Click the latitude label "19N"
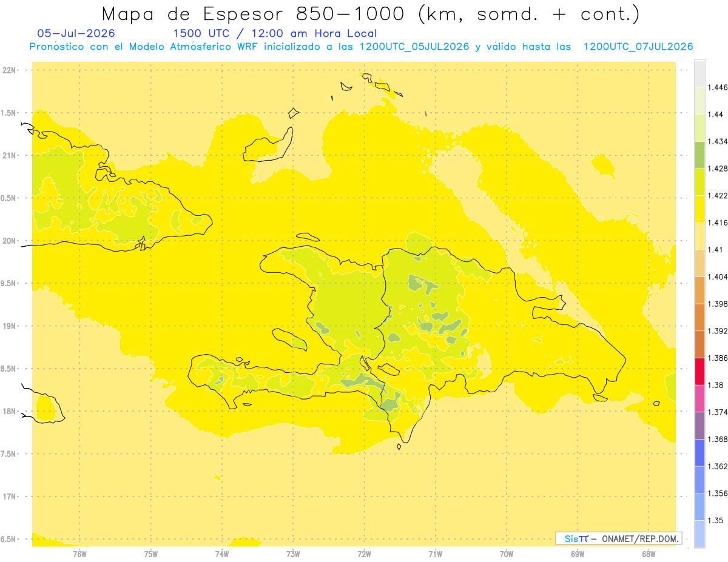Viewport: 728px width, 562px height. pos(10,326)
